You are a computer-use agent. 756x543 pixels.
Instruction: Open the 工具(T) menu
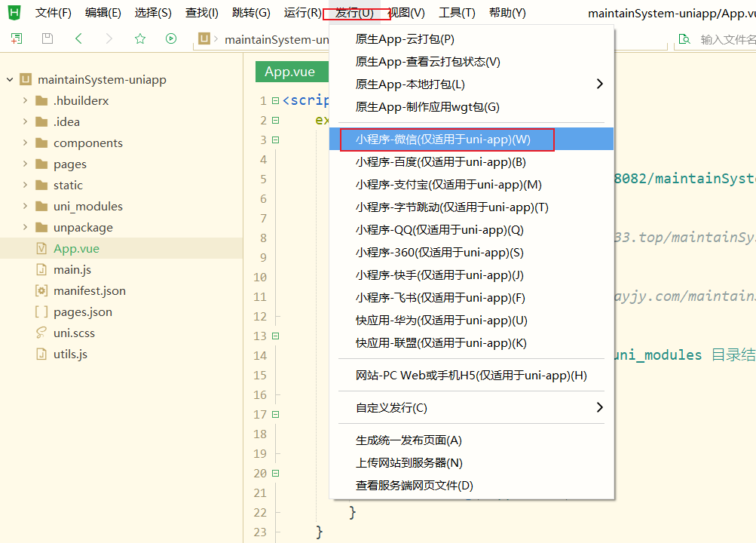pyautogui.click(x=457, y=13)
